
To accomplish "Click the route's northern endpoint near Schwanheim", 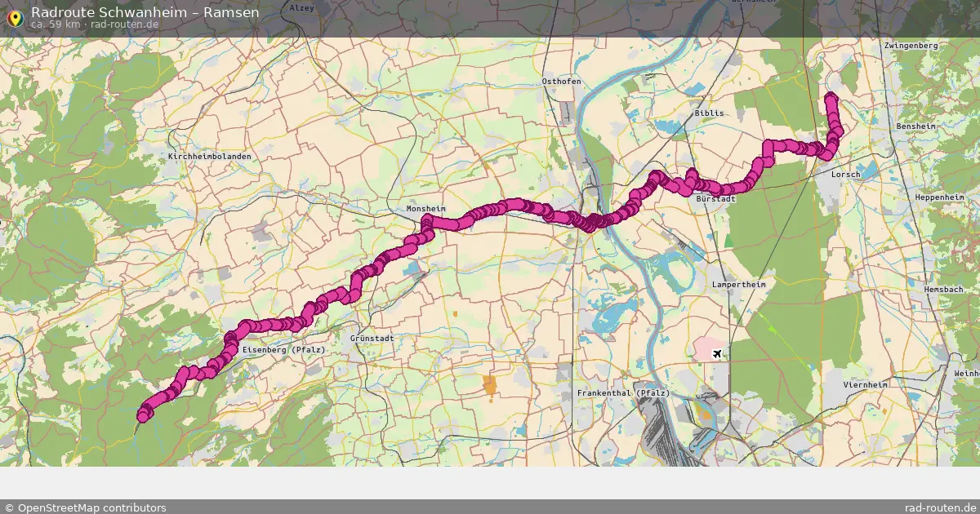I will (x=831, y=99).
